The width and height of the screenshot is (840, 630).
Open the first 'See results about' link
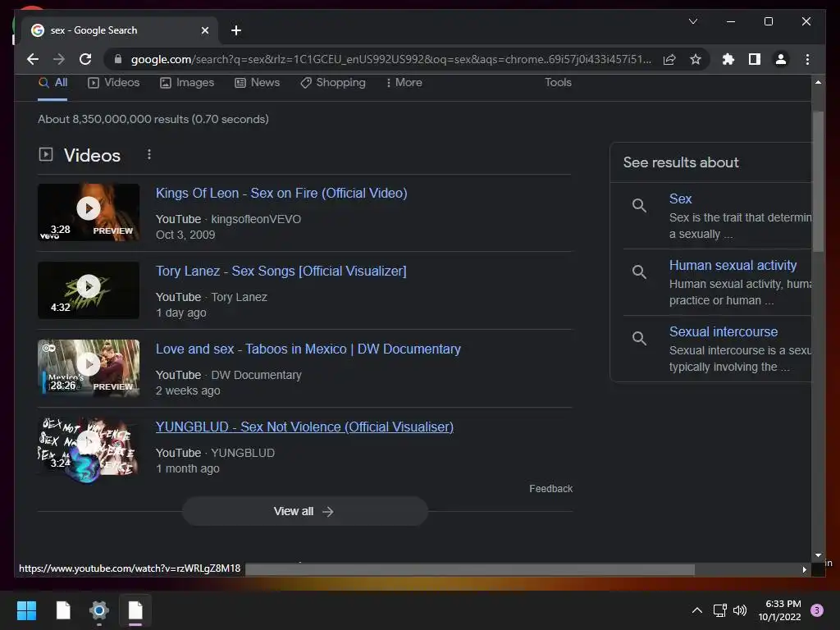680,199
